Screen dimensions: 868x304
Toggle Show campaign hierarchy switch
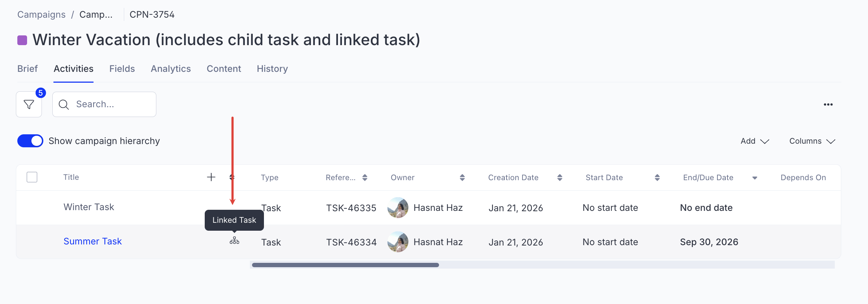click(x=30, y=141)
